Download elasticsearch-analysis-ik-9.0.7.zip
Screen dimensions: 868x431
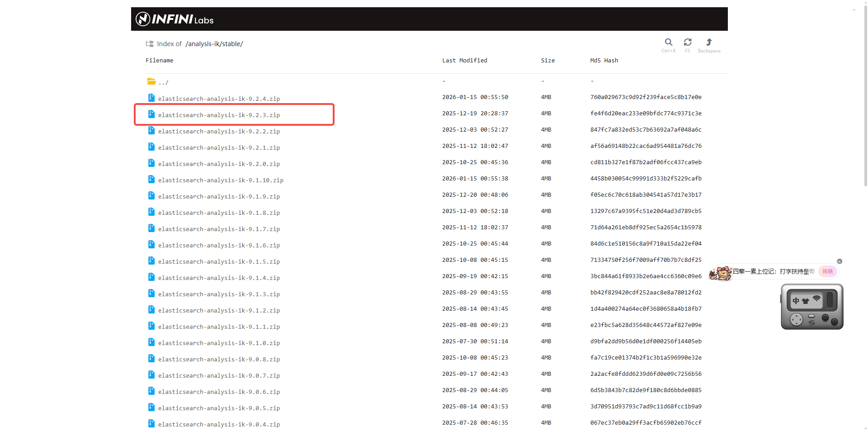219,375
